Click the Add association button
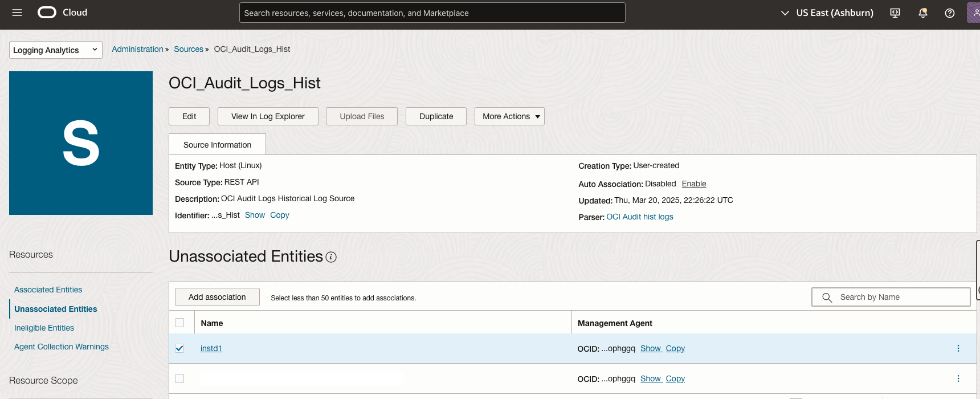980x399 pixels. [x=217, y=297]
